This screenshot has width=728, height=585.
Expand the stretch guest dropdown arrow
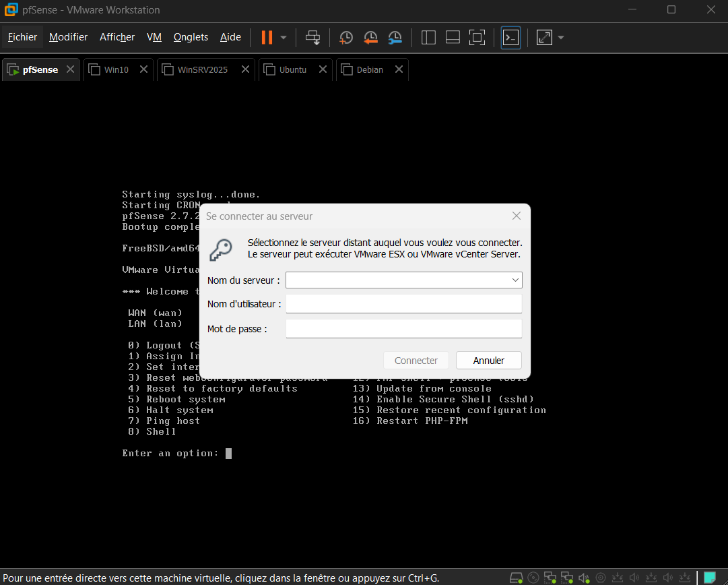coord(560,37)
